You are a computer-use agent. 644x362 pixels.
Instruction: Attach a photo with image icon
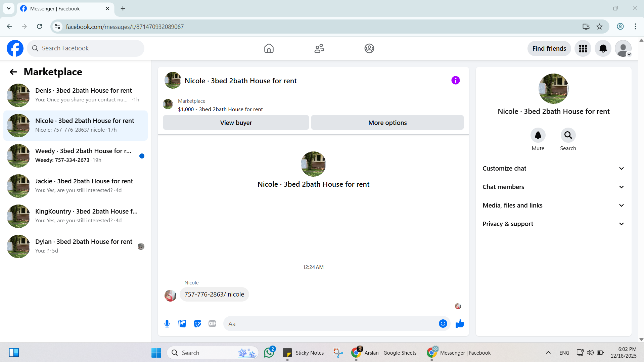point(182,324)
